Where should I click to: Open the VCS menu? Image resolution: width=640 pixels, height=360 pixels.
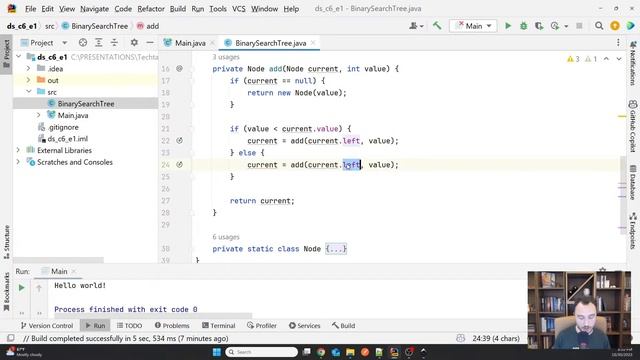pyautogui.click(x=239, y=9)
